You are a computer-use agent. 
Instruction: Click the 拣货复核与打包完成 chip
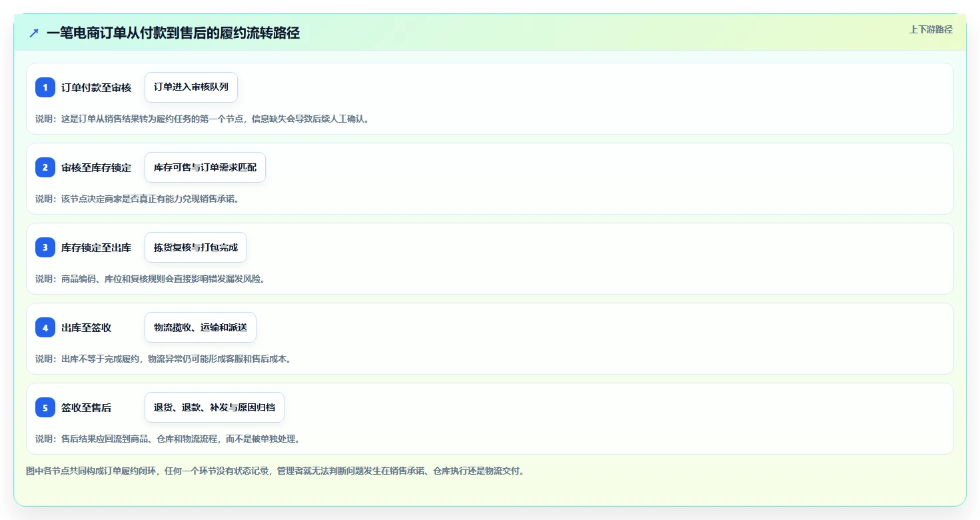196,247
